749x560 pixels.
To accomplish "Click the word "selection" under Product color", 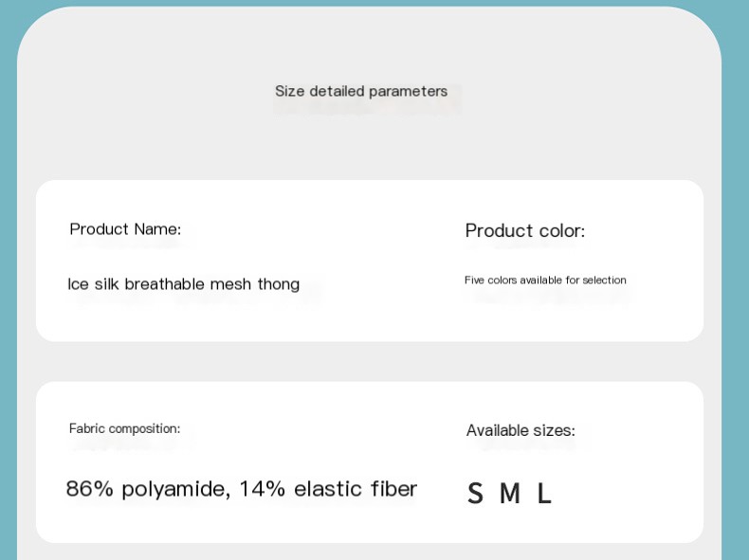I will [x=605, y=280].
